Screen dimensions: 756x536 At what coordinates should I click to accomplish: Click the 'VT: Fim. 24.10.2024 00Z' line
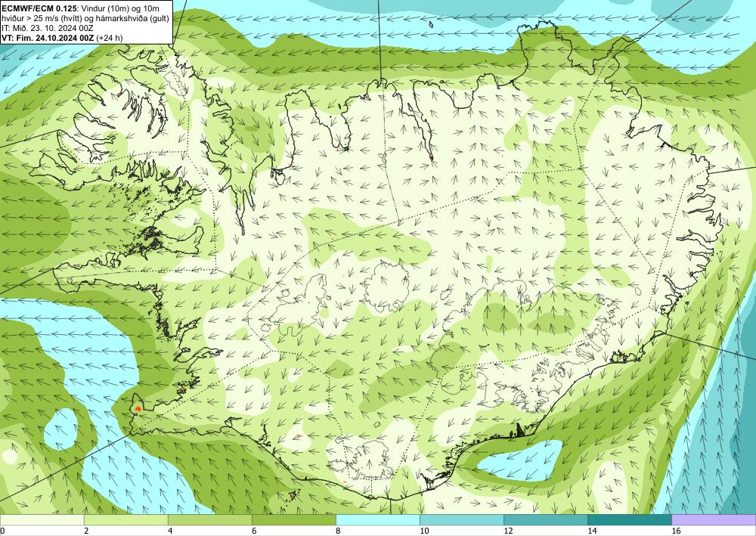pyautogui.click(x=48, y=38)
